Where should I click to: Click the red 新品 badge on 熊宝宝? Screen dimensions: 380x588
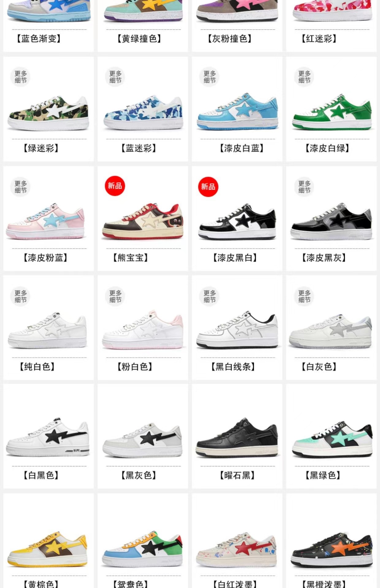click(115, 186)
